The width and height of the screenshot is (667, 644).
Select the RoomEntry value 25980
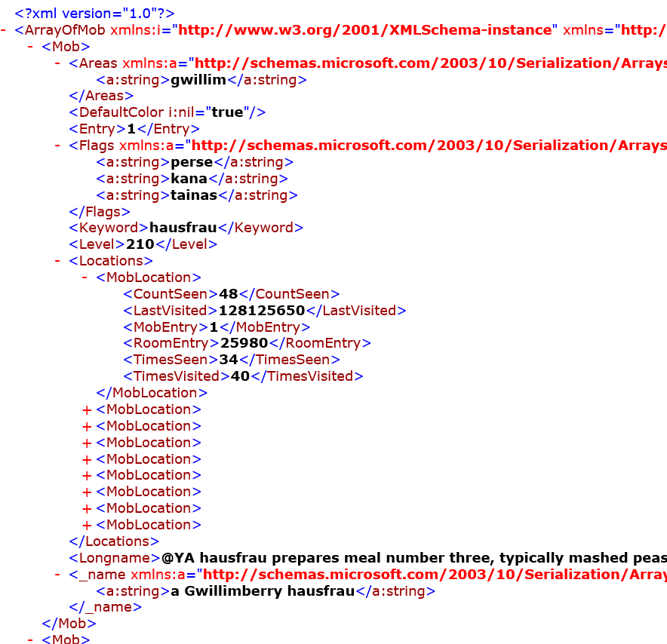(244, 343)
